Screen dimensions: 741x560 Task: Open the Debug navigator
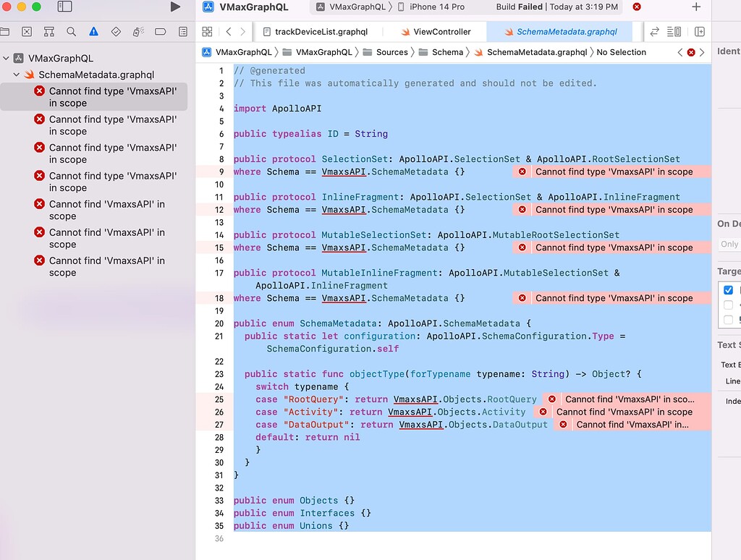pos(136,33)
